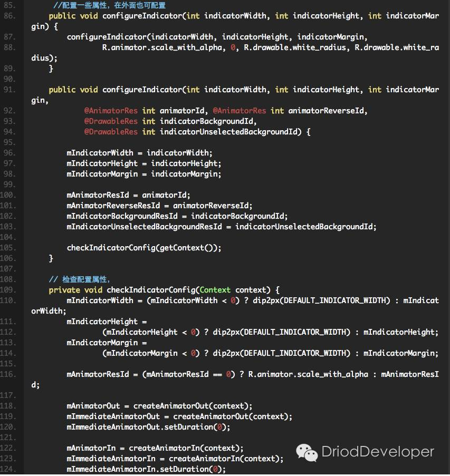The image size is (450, 476).
Task: Click line number 115 in the gutter
Action: [x=8, y=364]
